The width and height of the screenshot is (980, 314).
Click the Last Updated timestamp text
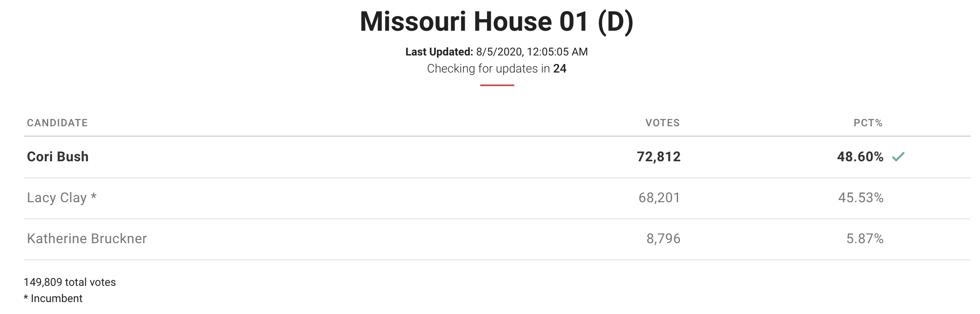tap(496, 52)
